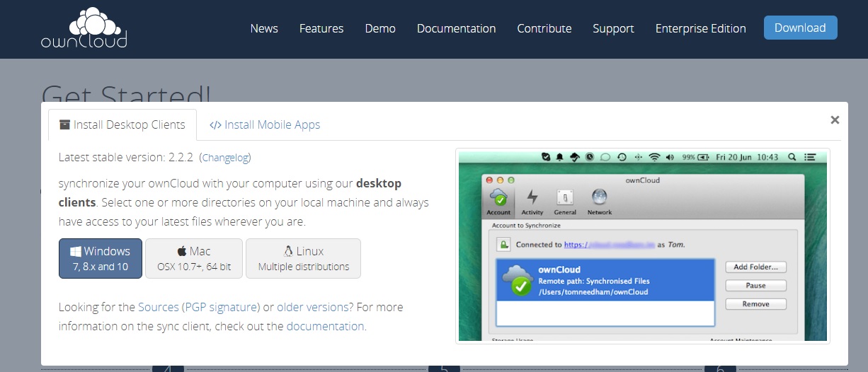Open the documentation link in the sync client text

[325, 326]
